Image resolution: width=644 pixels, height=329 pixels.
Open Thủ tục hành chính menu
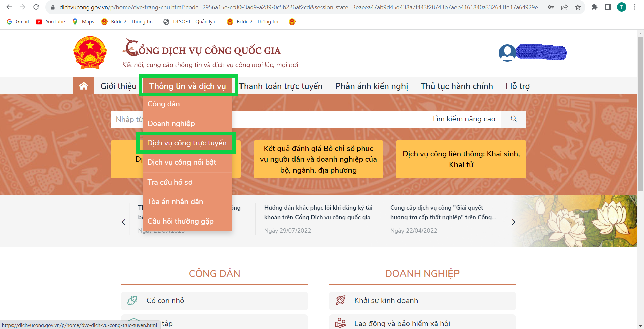457,86
